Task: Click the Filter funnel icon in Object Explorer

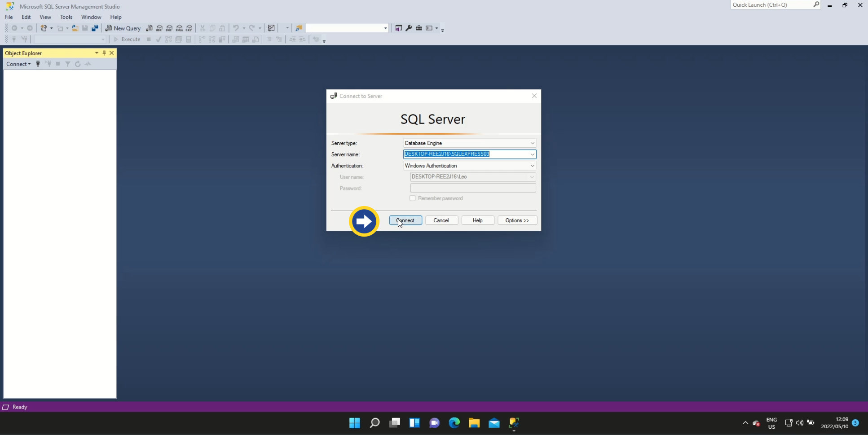Action: click(68, 64)
